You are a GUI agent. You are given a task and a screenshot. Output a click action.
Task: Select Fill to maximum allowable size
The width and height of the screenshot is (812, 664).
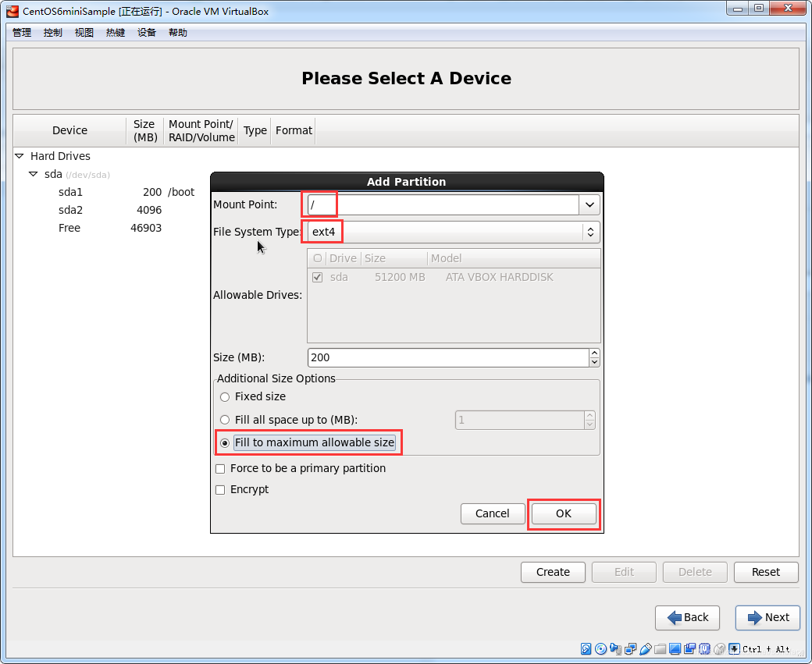click(x=225, y=443)
